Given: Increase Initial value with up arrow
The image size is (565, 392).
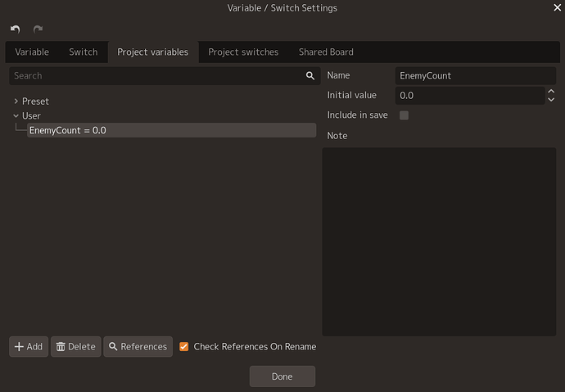Looking at the screenshot, I should [551, 92].
